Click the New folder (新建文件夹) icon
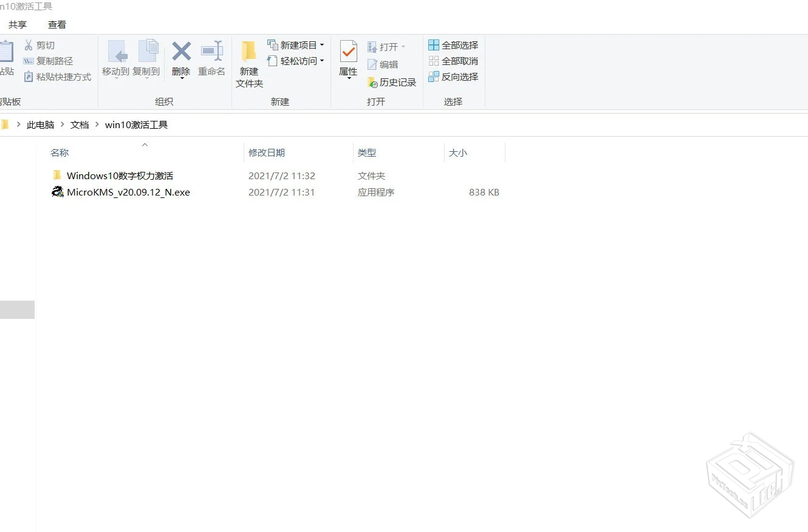Screen dimensions: 808x532 tap(248, 64)
